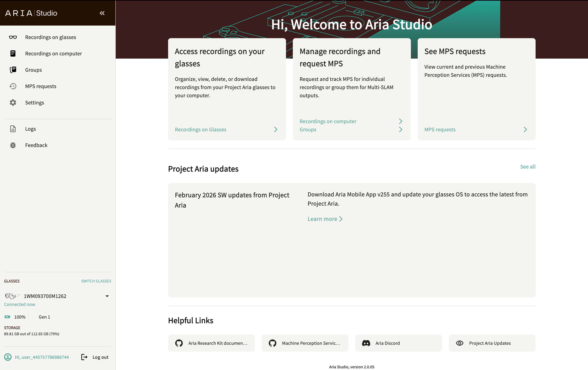Open the Aria Discord link

398,343
